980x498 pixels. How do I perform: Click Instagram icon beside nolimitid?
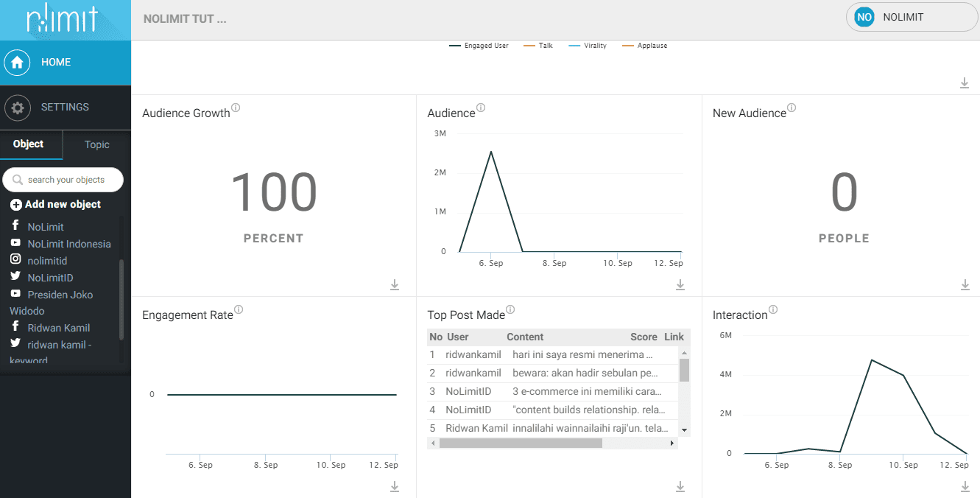tap(15, 259)
